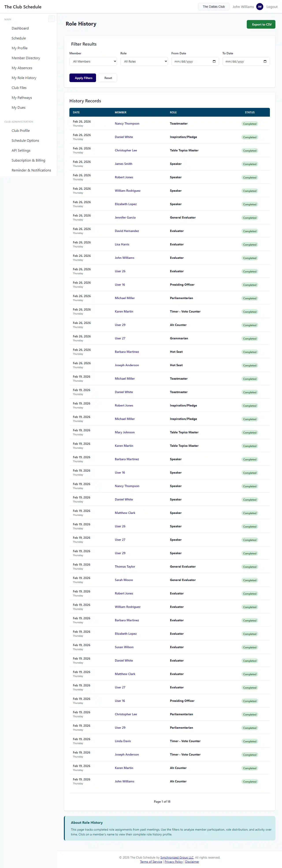Navigate to My Pathways
The height and width of the screenshot is (868, 282).
point(22,98)
